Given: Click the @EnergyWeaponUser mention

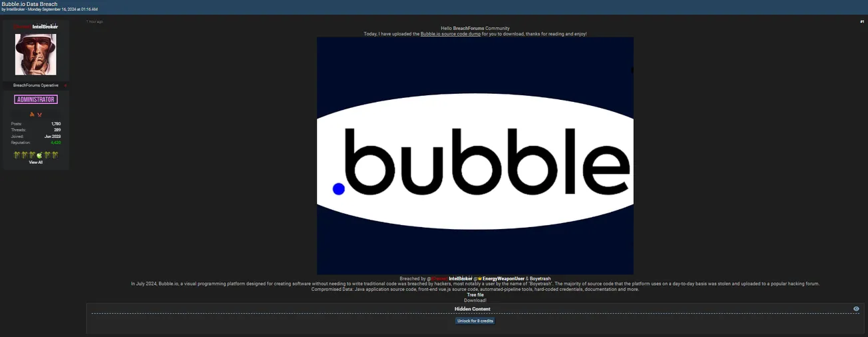Looking at the screenshot, I should point(503,278).
